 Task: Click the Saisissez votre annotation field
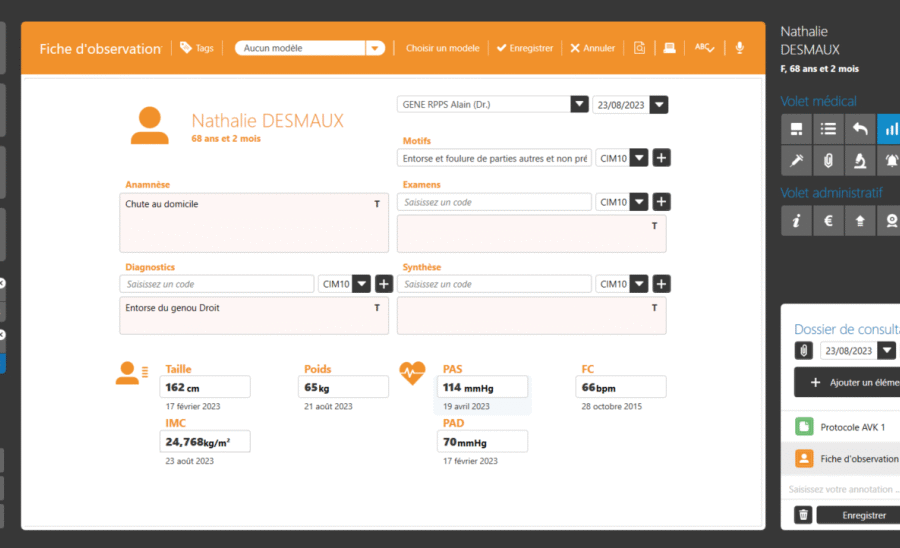click(840, 489)
